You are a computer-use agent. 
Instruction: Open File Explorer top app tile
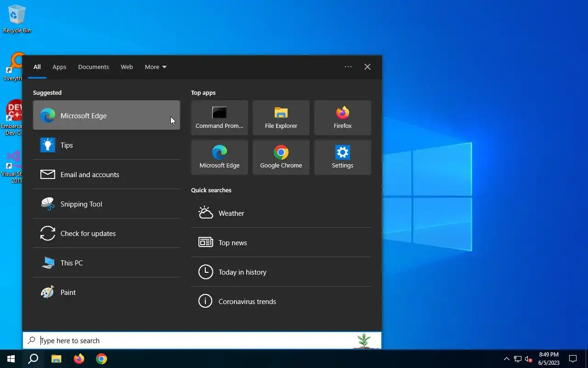[281, 118]
